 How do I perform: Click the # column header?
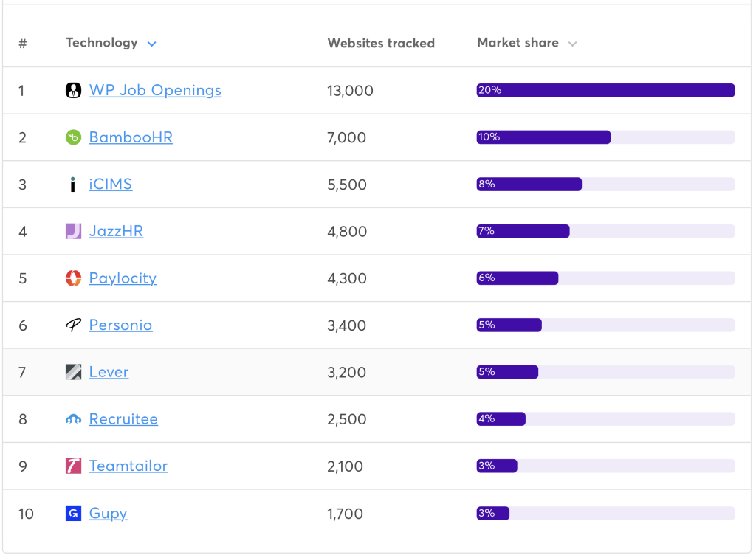tap(23, 44)
